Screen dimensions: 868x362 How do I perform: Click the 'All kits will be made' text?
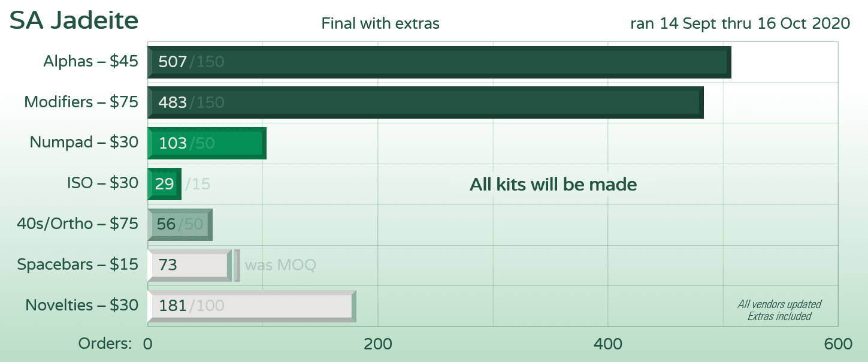coord(553,185)
